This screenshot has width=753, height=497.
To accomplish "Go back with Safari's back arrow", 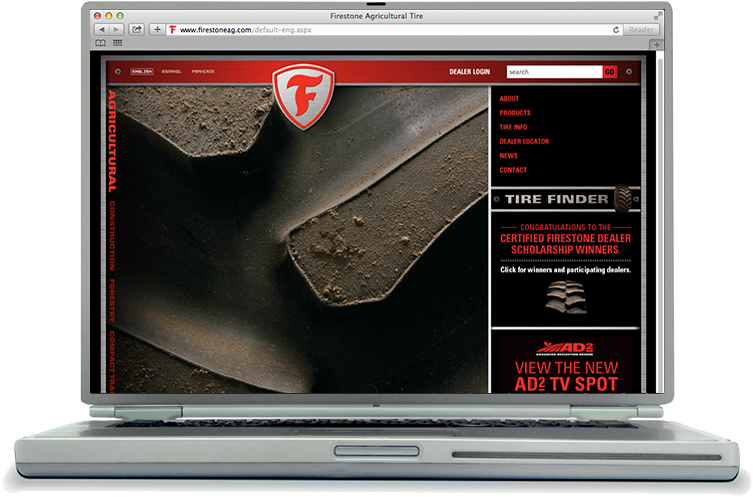I will [x=102, y=30].
